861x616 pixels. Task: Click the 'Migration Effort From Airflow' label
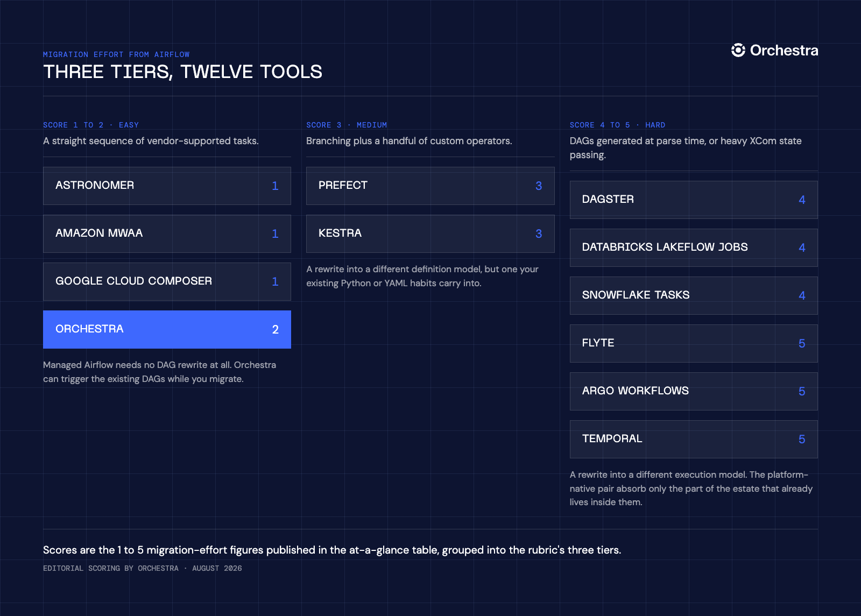click(x=116, y=54)
